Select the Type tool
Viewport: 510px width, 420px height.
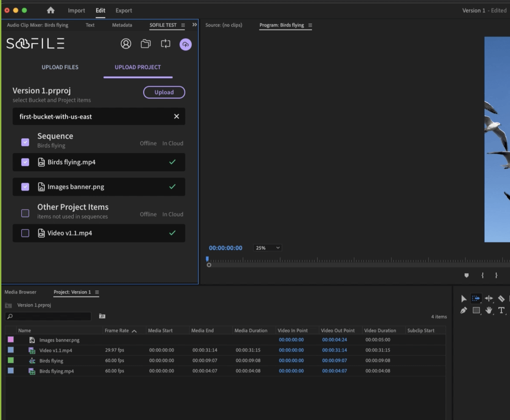point(501,310)
